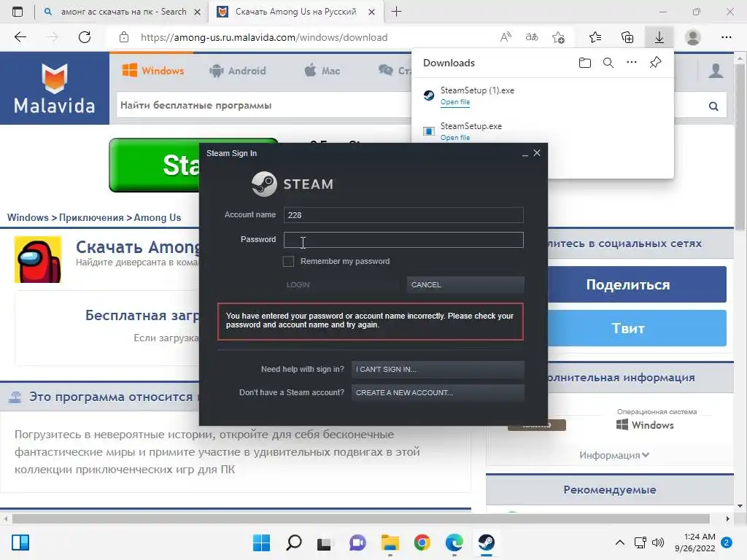Open clock and date in taskbar
This screenshot has height=560, width=747.
coord(695,542)
